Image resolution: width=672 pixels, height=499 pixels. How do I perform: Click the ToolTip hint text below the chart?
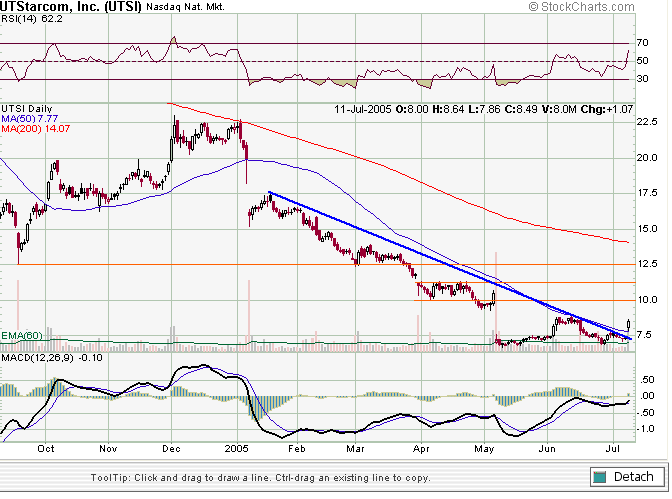(261, 478)
